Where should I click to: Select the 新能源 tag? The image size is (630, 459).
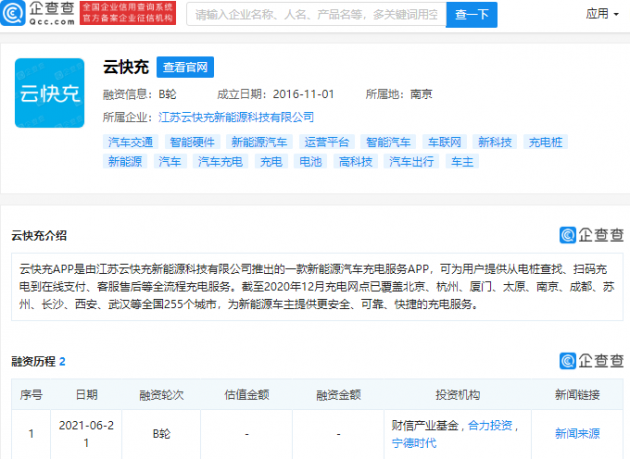125,162
